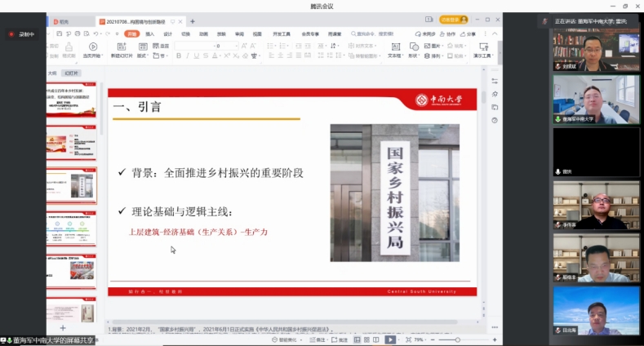Click the Italic formatting icon
Screen dimensions: 644x346
[x=187, y=56]
